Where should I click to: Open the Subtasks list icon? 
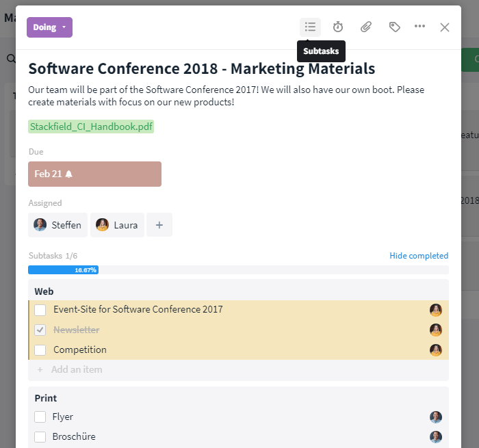click(310, 27)
